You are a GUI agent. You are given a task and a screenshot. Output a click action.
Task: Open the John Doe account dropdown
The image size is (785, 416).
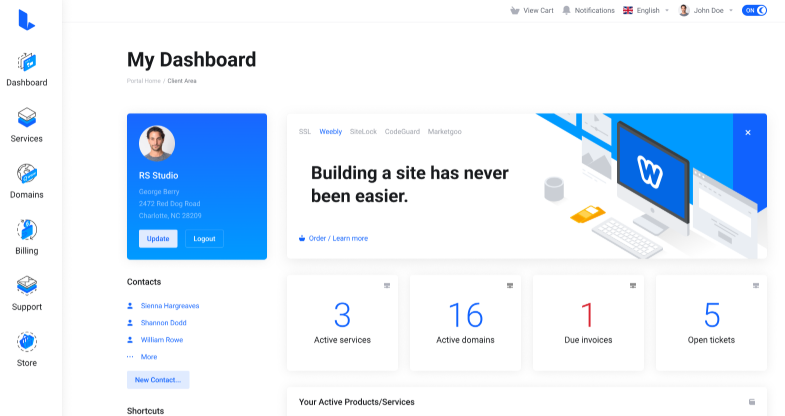706,10
